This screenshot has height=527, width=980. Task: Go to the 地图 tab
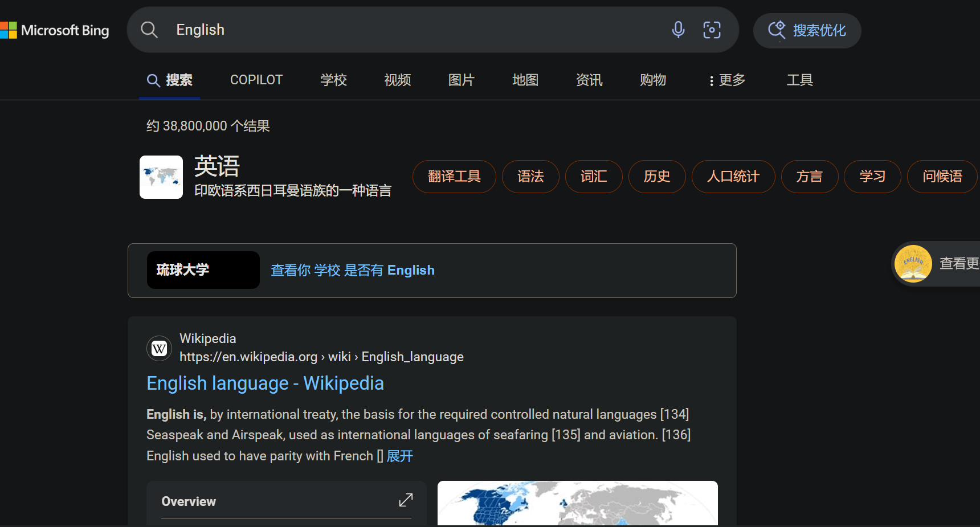coord(525,80)
